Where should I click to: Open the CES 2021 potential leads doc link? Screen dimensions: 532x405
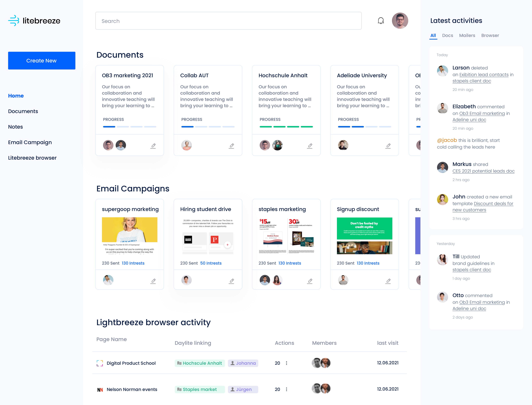pyautogui.click(x=483, y=171)
